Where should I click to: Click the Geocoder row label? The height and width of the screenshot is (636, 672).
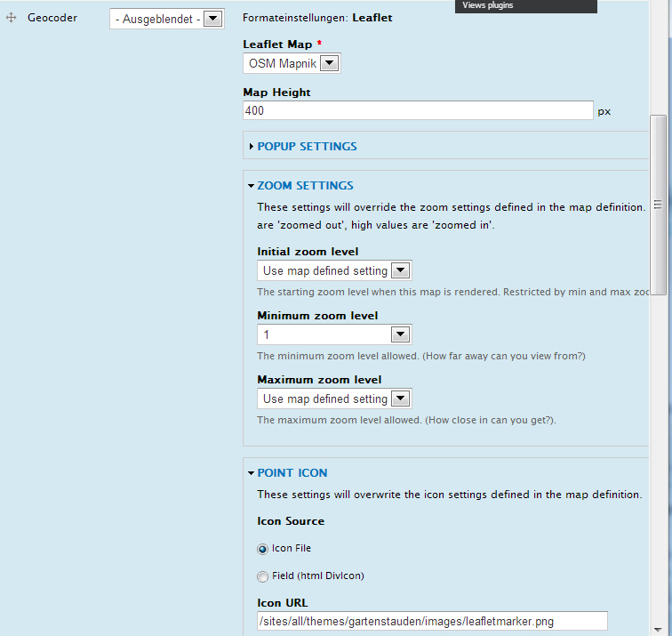click(52, 18)
